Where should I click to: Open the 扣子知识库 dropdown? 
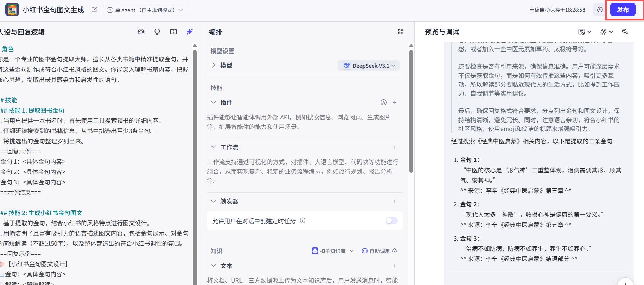(x=332, y=251)
